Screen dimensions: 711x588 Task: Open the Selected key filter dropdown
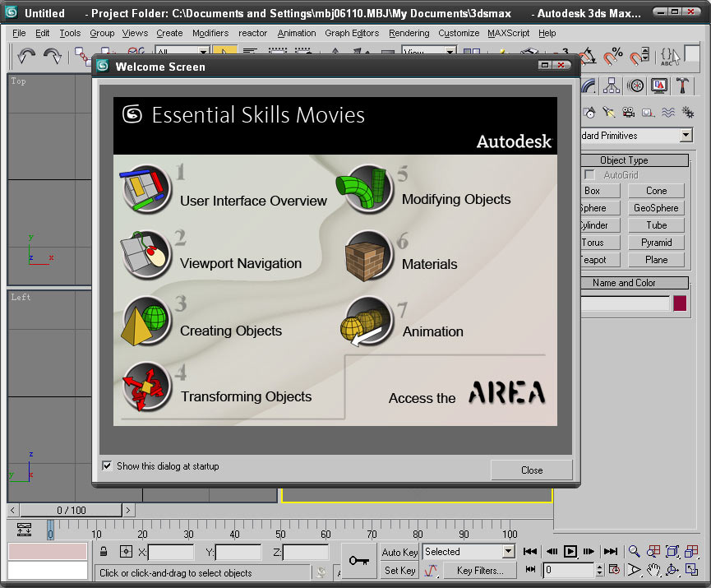coord(508,552)
